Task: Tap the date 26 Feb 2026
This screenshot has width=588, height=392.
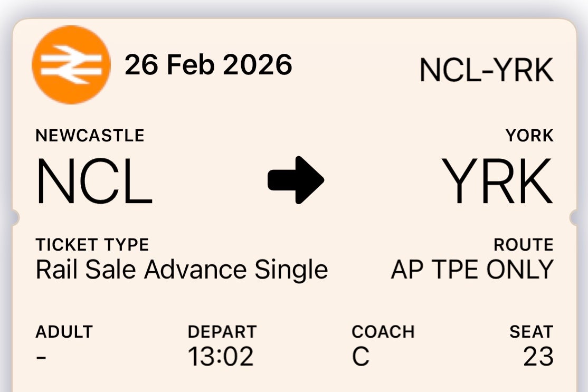Action: [208, 65]
